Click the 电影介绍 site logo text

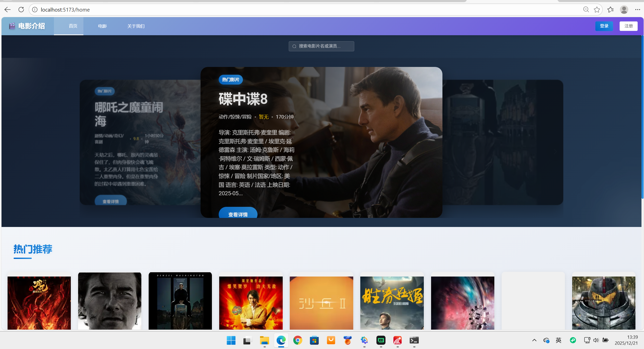(x=31, y=26)
